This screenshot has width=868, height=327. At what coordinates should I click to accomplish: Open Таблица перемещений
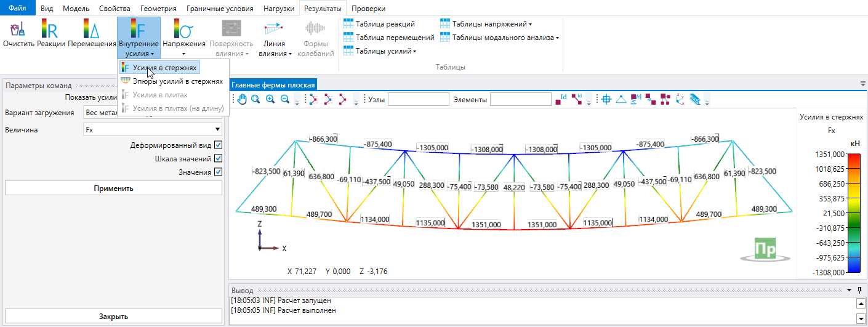tap(389, 38)
